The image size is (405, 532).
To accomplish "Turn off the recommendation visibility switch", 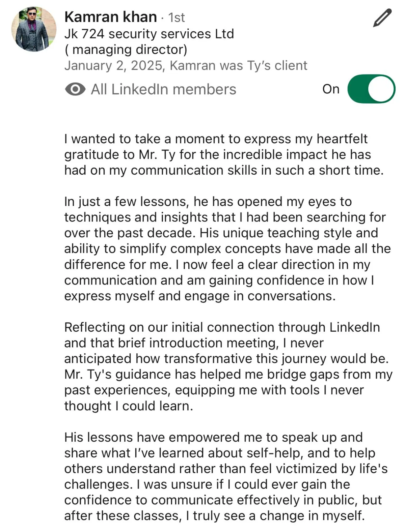I will (x=371, y=89).
